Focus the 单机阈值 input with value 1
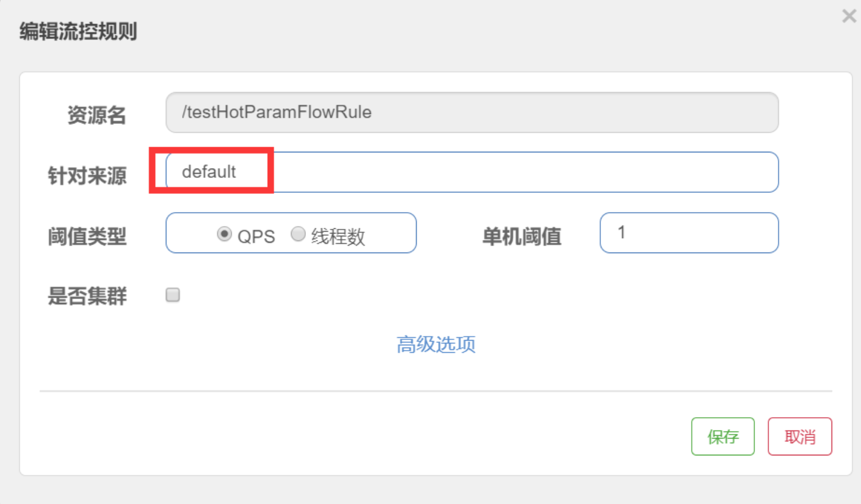The height and width of the screenshot is (504, 861). (689, 233)
